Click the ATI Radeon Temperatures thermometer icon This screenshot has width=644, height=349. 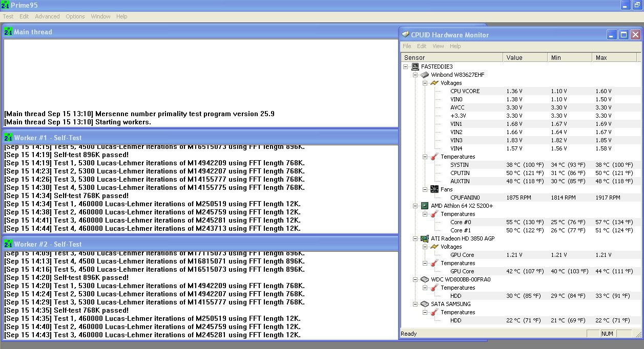tap(434, 263)
